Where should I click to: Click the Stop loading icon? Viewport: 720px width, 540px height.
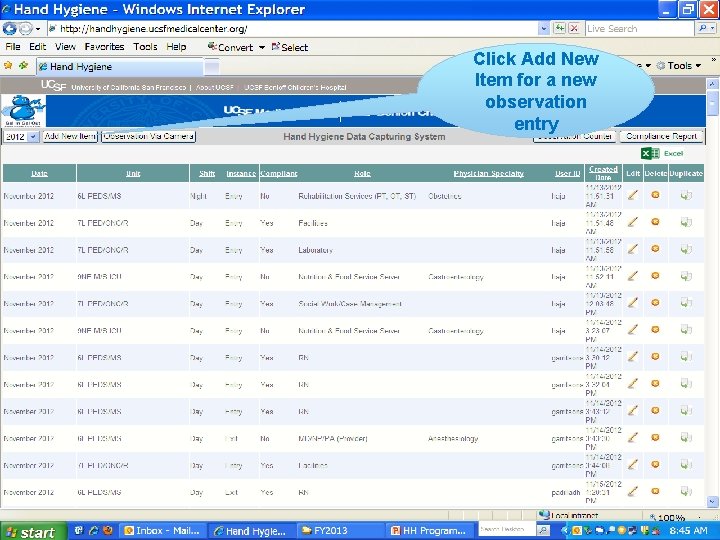[574, 28]
